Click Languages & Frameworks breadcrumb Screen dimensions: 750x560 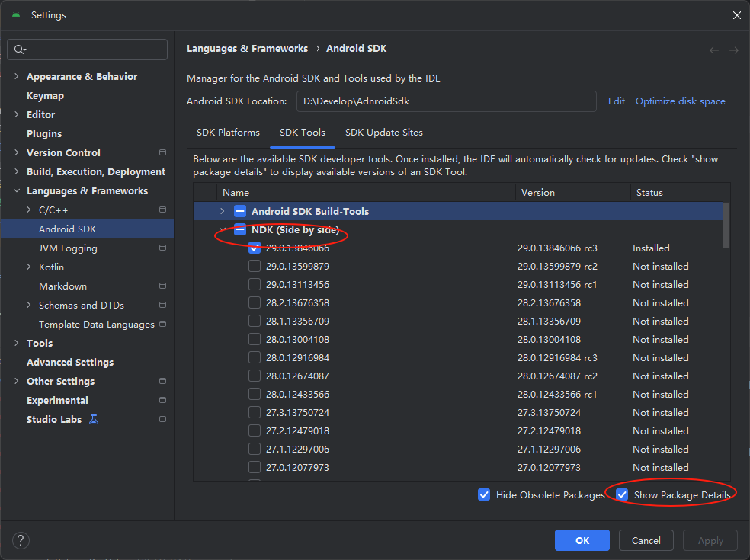point(247,48)
